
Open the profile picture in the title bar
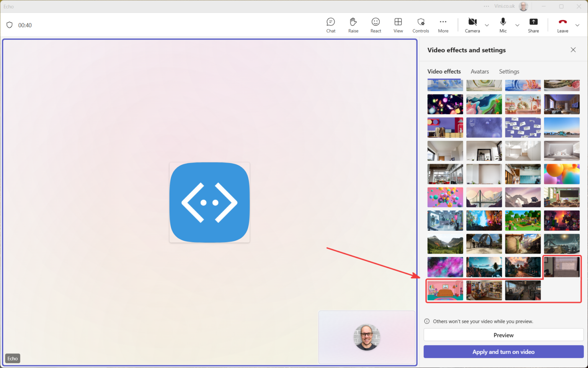tap(523, 6)
